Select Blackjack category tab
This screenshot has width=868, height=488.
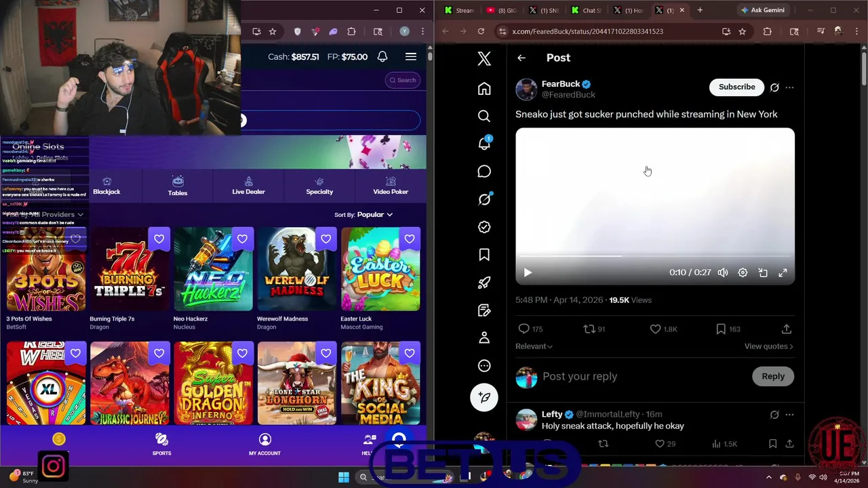pos(106,186)
